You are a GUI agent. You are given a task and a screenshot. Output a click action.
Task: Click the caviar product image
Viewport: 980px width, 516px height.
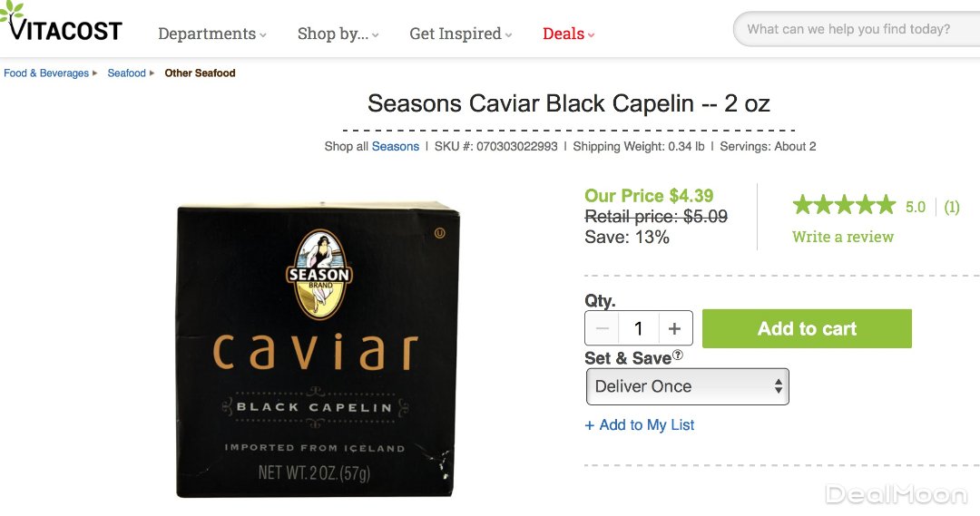tap(318, 350)
